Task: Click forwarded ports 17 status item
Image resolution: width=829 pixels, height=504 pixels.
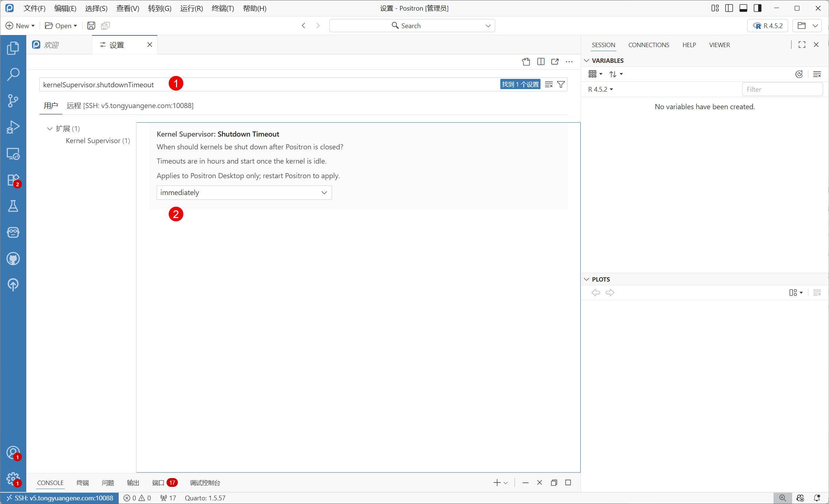Action: (168, 498)
